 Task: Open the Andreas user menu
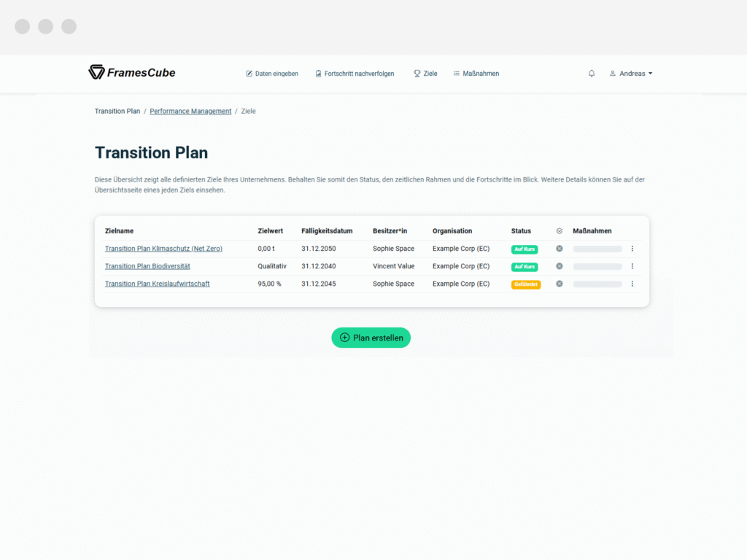pyautogui.click(x=631, y=74)
